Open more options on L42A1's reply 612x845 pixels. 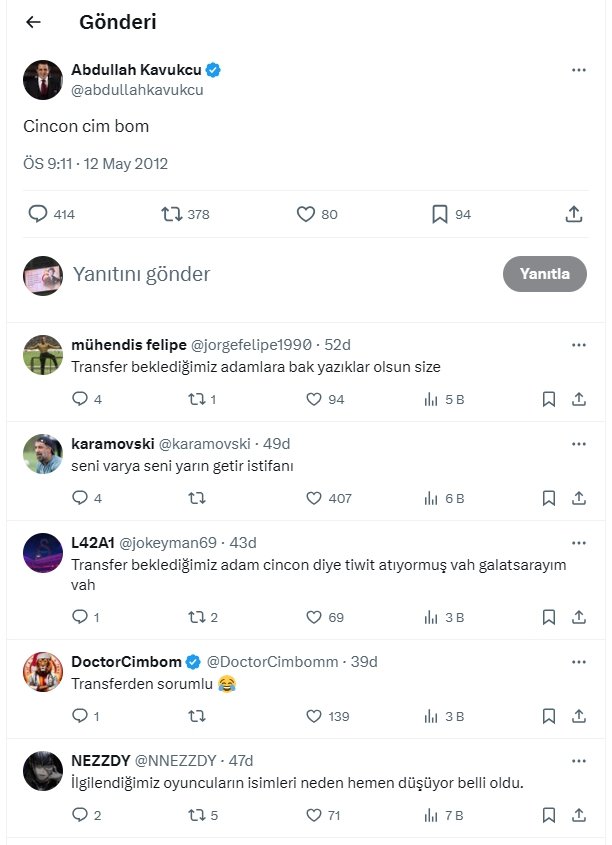point(579,543)
